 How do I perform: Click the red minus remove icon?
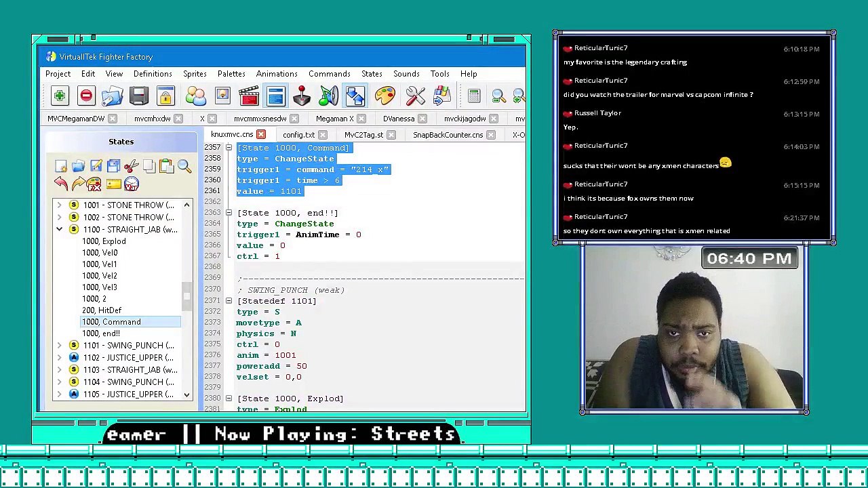click(86, 96)
